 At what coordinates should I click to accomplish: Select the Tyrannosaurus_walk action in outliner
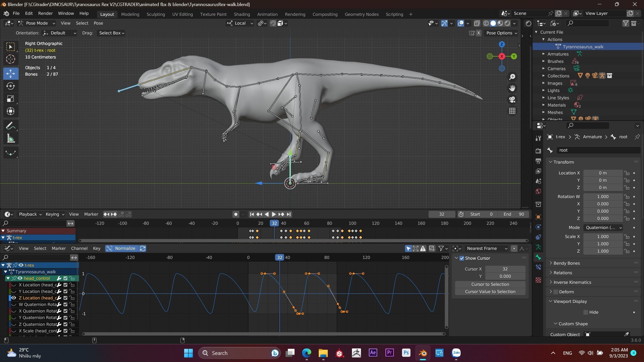coord(583,47)
